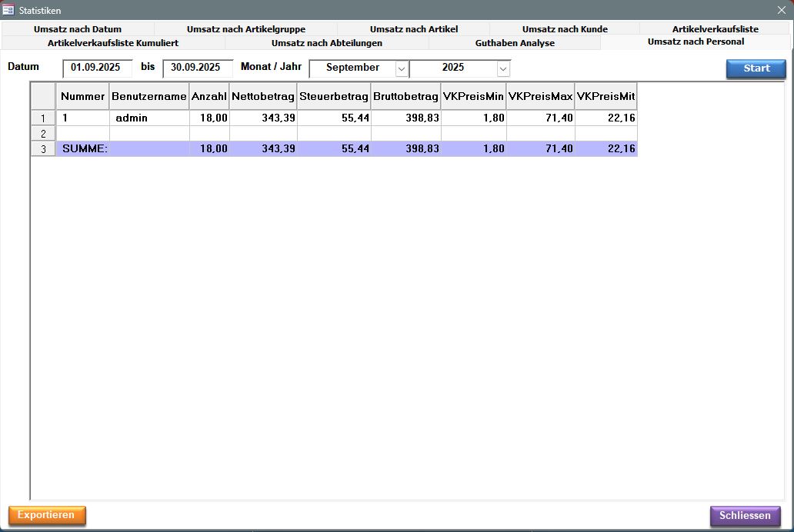Click the admin username cell
Screen dimensions: 794x532
(148, 118)
